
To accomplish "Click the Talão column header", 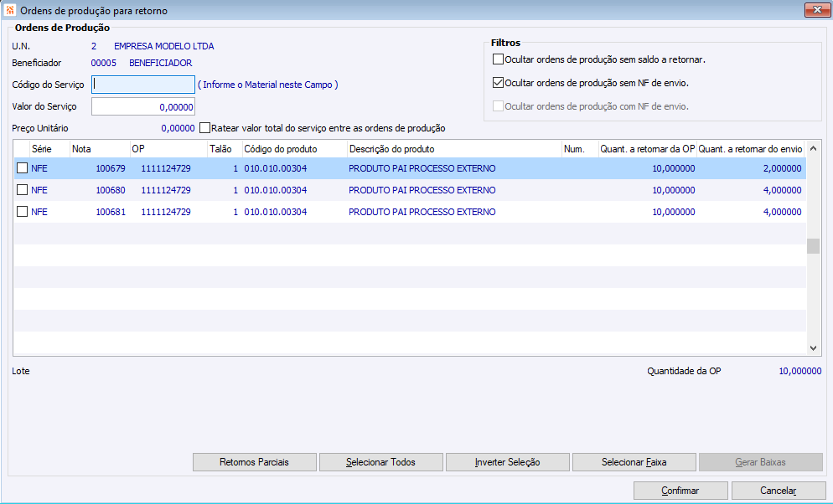I will (225, 149).
